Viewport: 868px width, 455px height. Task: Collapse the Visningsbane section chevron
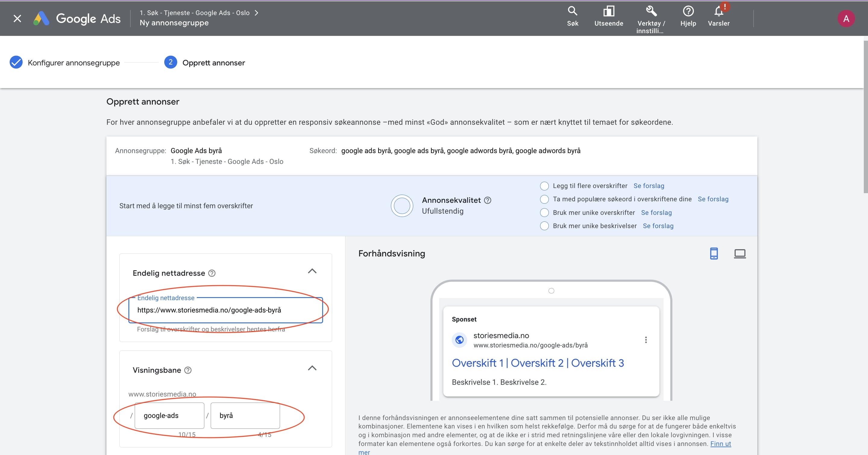click(312, 368)
